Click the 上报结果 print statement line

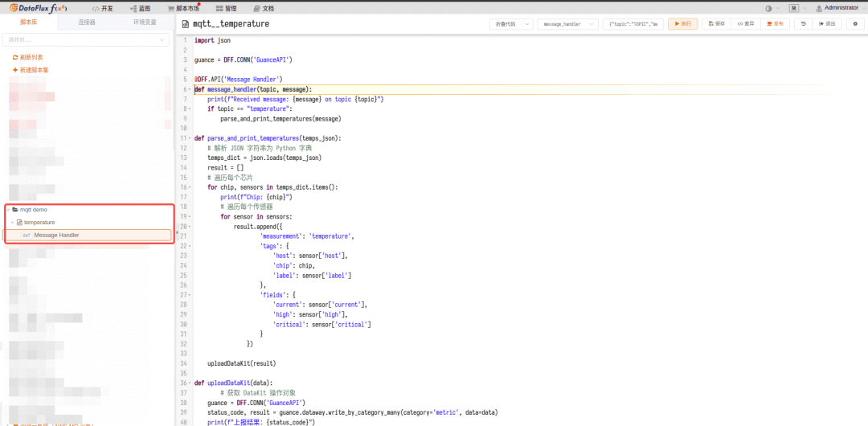pos(260,422)
